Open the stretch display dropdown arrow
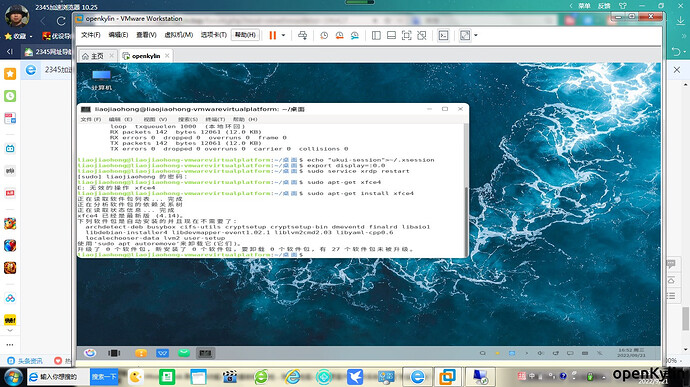Image resolution: width=690 pixels, height=387 pixels. (x=476, y=35)
